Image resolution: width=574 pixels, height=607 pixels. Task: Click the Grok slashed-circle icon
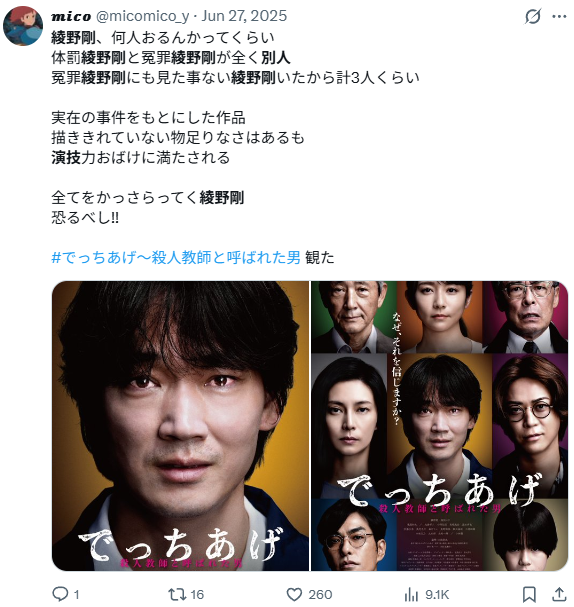click(x=533, y=17)
